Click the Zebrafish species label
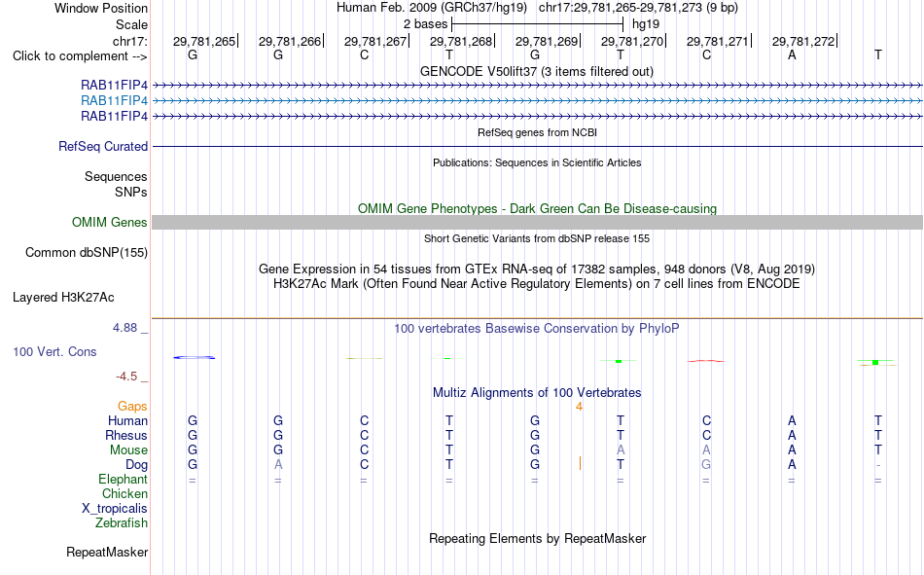 point(122,523)
